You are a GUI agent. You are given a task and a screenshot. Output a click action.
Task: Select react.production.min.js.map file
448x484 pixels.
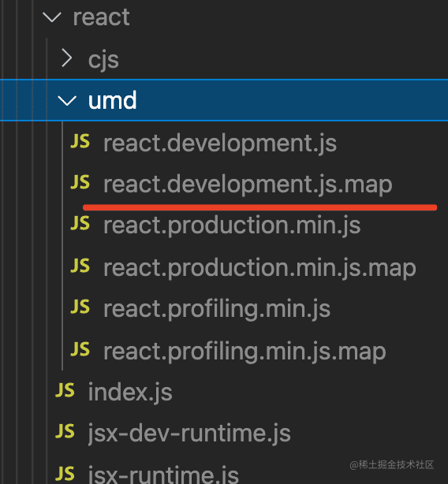coord(259,268)
